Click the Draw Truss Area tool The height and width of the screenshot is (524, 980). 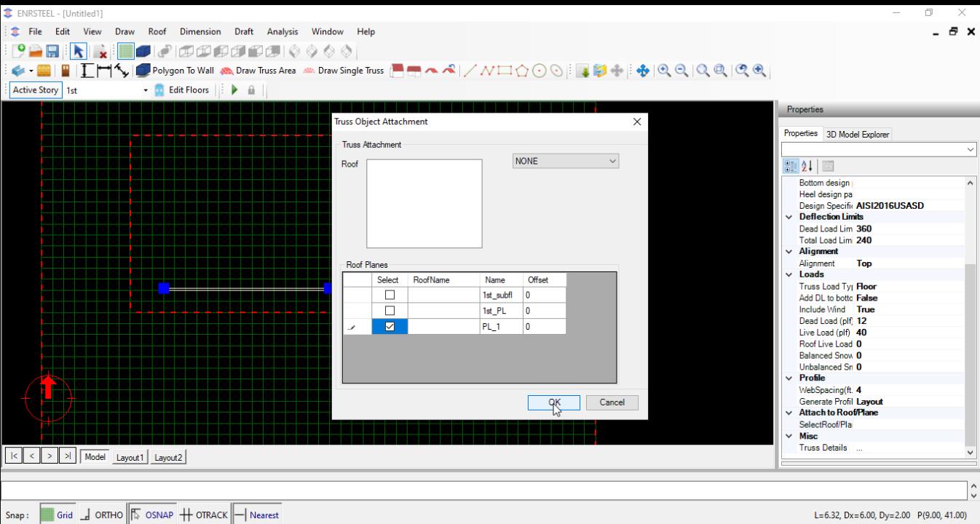coord(259,71)
